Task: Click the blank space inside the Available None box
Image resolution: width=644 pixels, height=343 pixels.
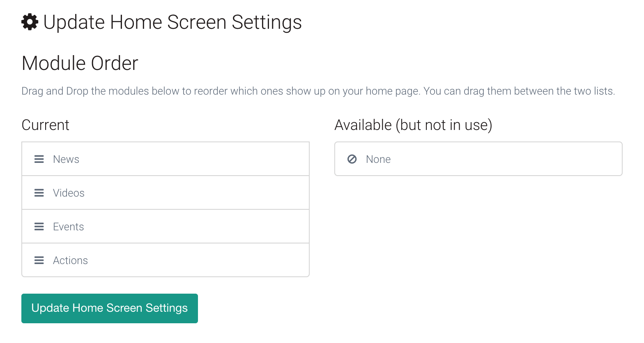Action: 505,159
